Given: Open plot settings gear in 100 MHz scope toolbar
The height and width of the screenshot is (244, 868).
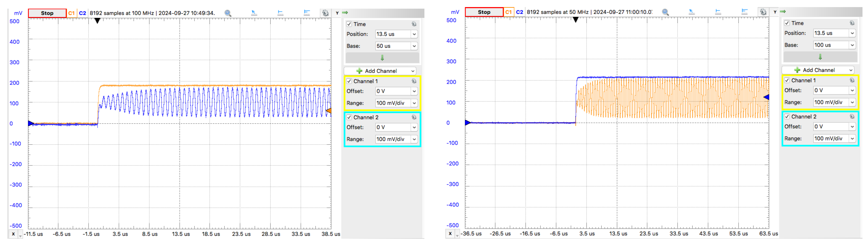Looking at the screenshot, I should pyautogui.click(x=325, y=13).
